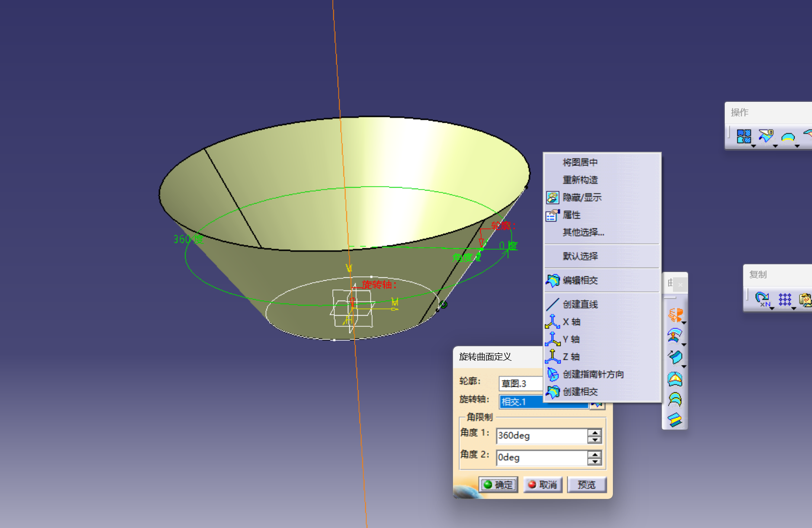Click the 轮廓 profile field showing 草图.3
This screenshot has width=812, height=528.
[x=521, y=384]
